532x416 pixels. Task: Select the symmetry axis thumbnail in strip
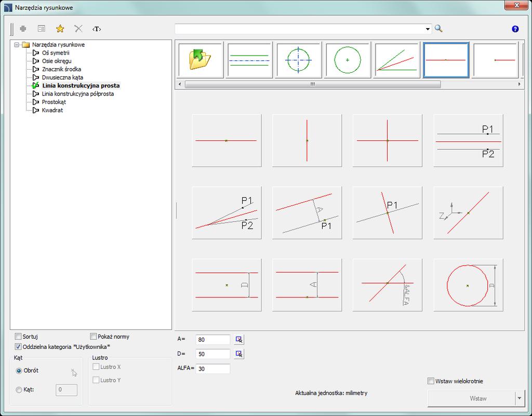(x=249, y=60)
